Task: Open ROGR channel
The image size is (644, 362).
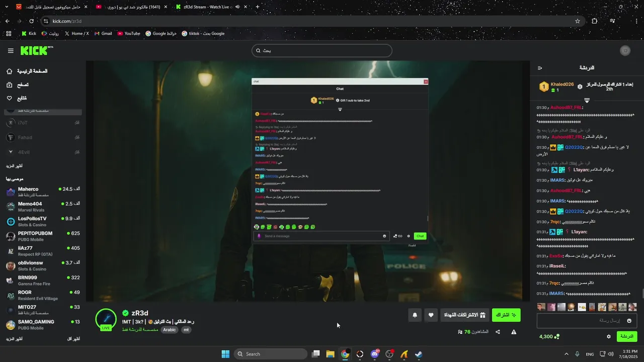Action: [x=43, y=295]
